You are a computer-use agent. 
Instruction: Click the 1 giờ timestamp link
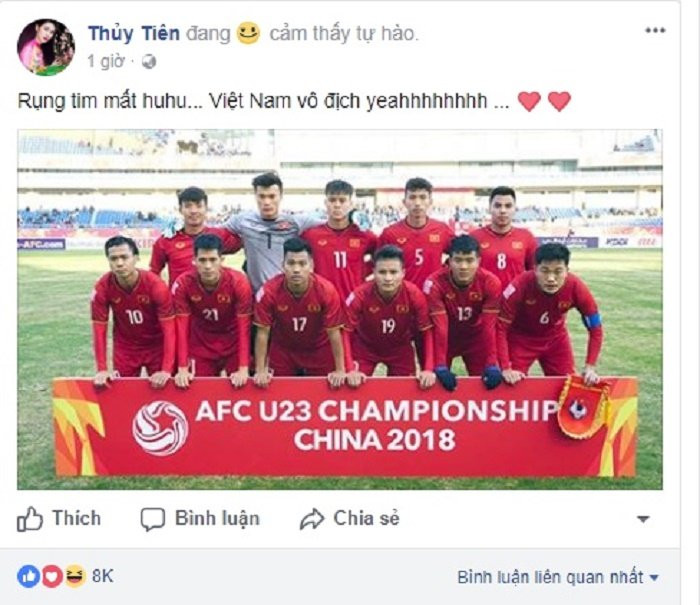pos(106,61)
